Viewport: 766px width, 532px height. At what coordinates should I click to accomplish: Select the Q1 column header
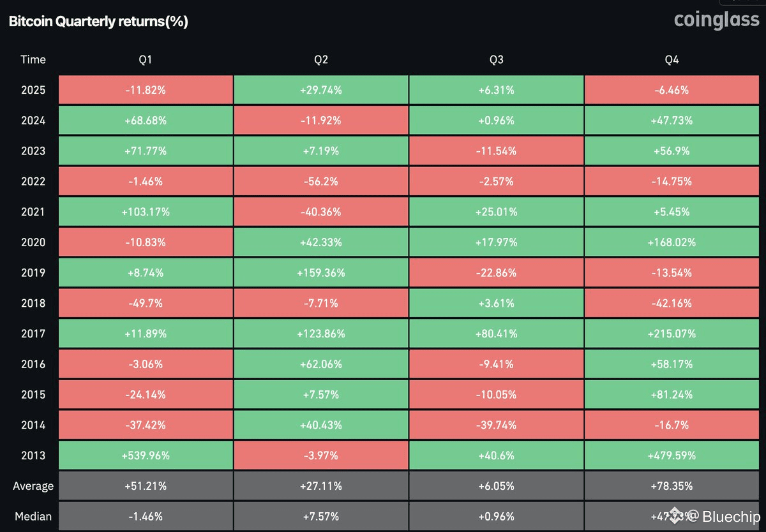[146, 60]
